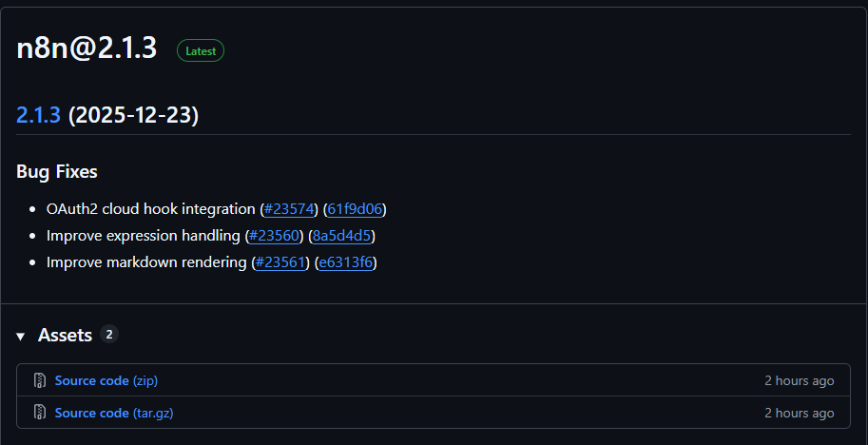The height and width of the screenshot is (445, 868).
Task: Collapse the Assets section using its triangle
Action: click(x=21, y=336)
